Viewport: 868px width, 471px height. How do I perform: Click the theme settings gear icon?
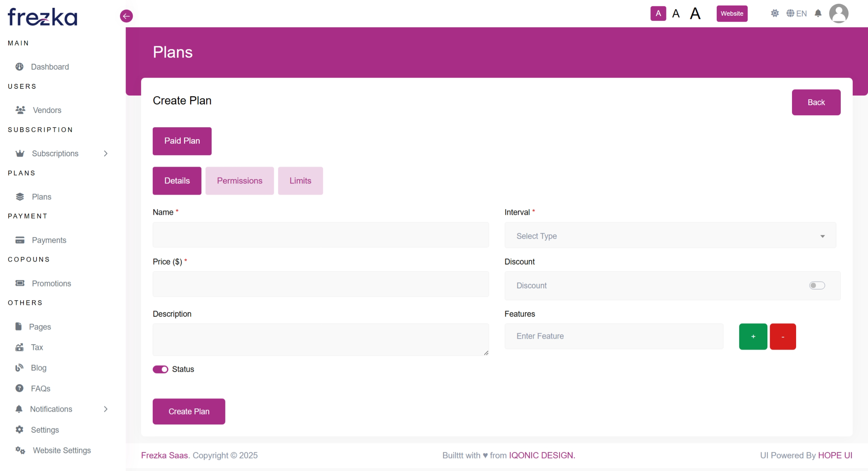[x=774, y=14]
